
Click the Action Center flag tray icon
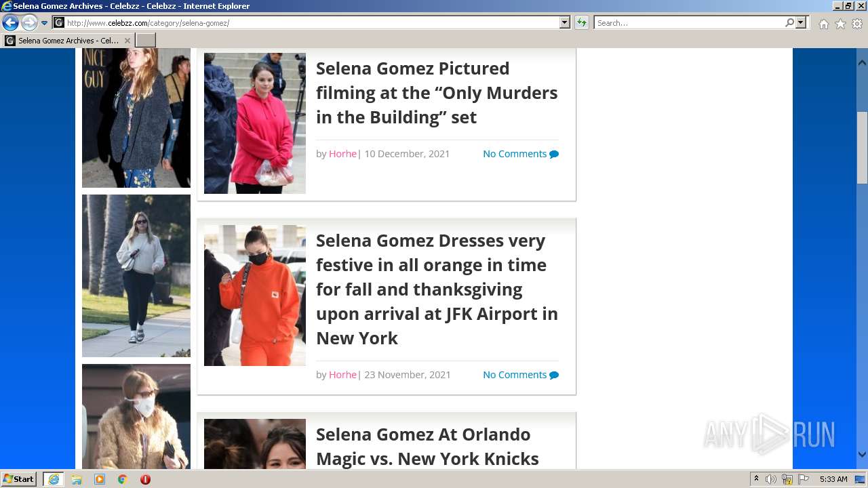[804, 479]
